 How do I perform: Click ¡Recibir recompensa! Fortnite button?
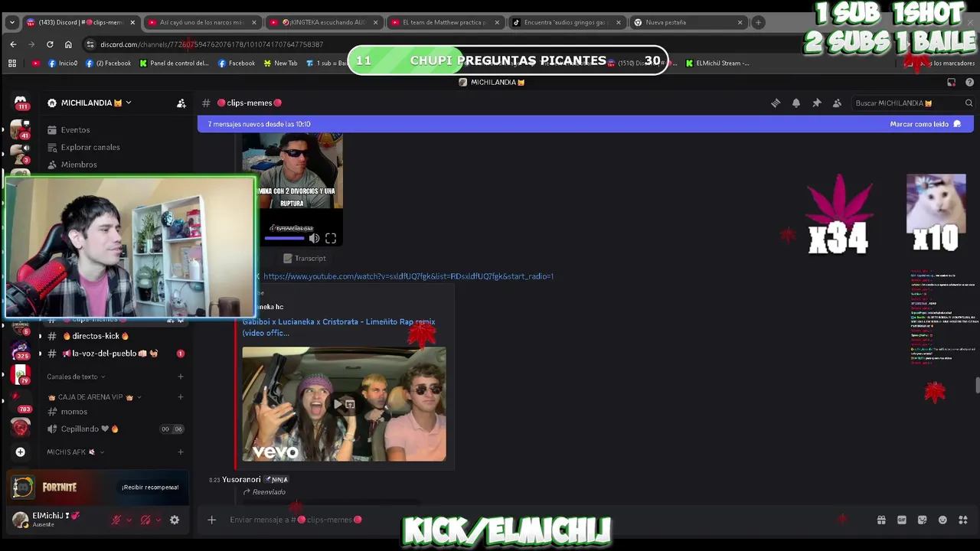150,487
